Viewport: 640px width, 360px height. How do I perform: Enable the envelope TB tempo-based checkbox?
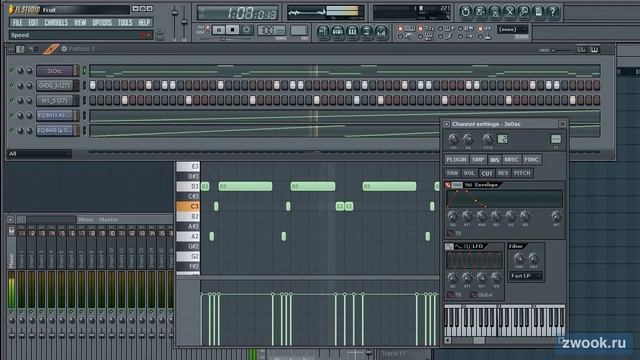tap(450, 233)
